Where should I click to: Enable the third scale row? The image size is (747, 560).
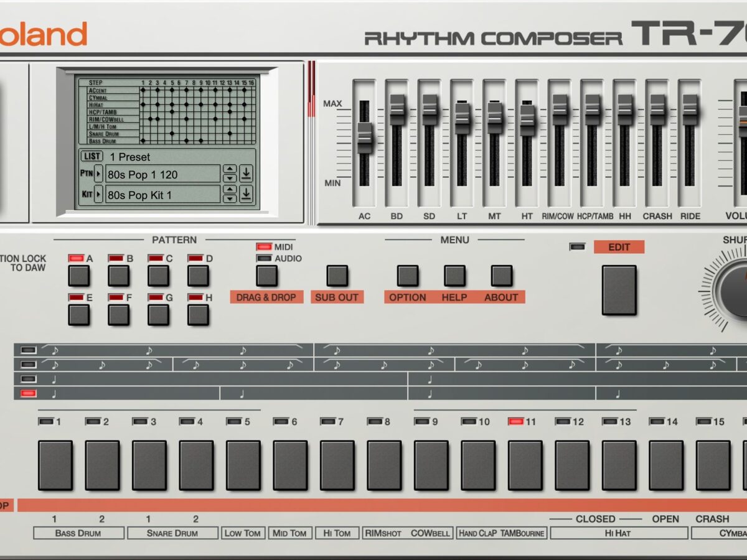[x=29, y=378]
